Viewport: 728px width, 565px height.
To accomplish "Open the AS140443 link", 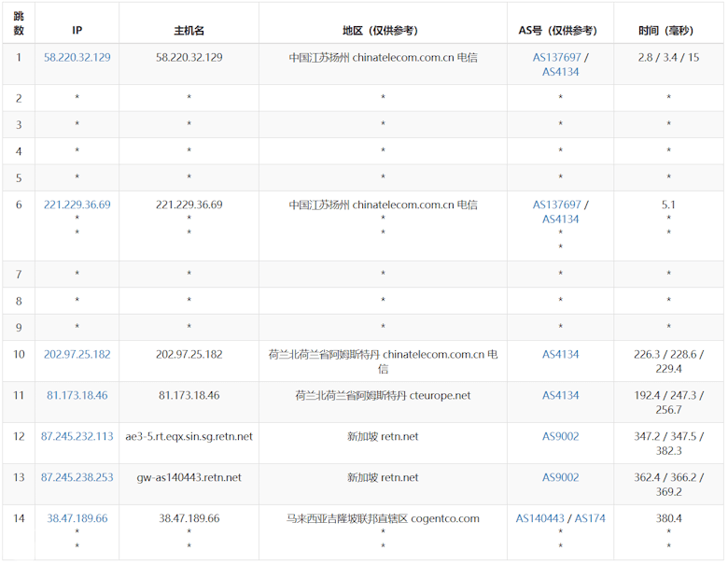I will (x=540, y=517).
